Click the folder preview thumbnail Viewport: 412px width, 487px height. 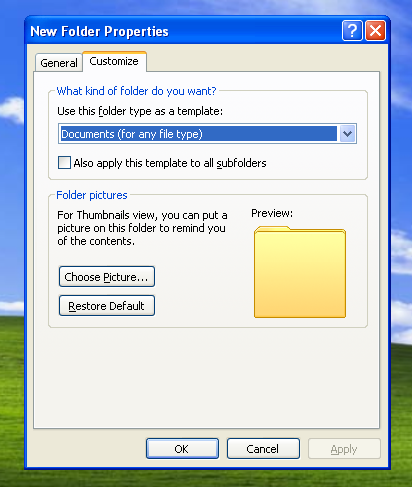[x=300, y=272]
